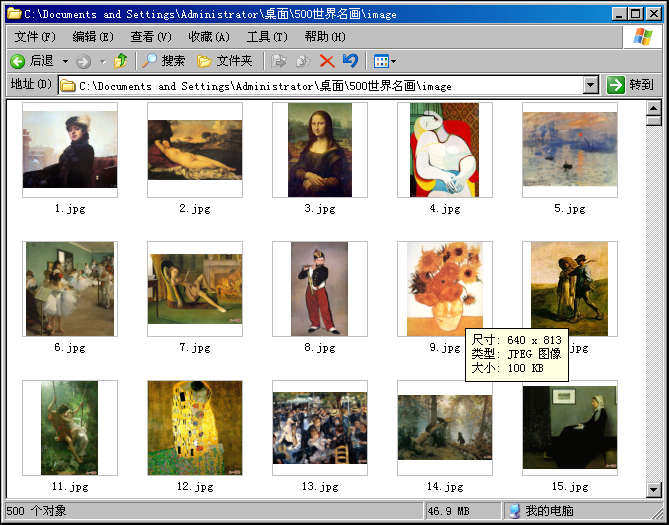This screenshot has height=525, width=669.
Task: Expand the Forward button history arrow
Action: click(x=102, y=62)
